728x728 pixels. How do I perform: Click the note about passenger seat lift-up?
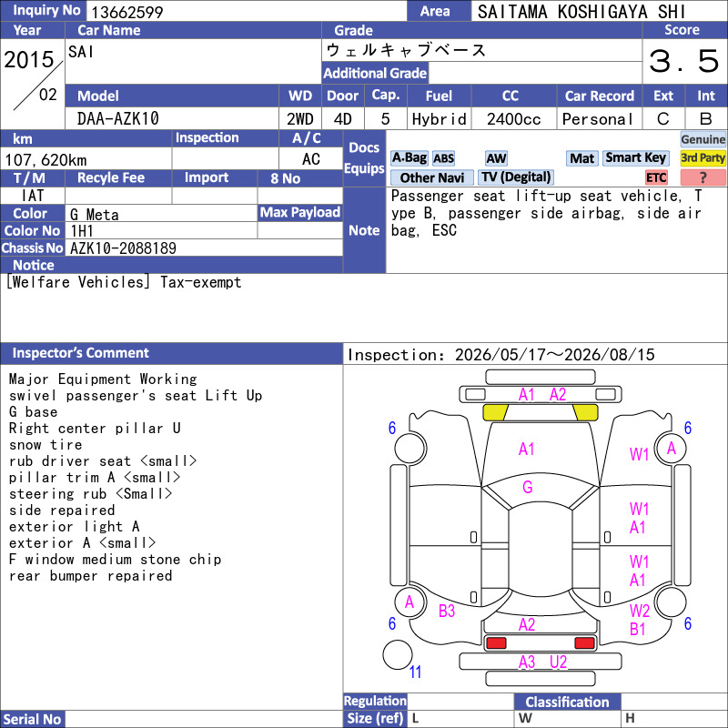point(546,213)
